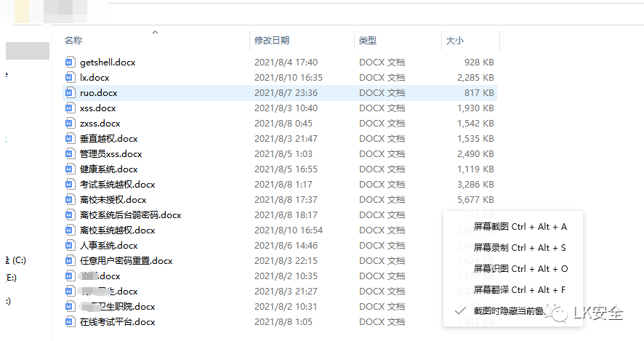This screenshot has width=644, height=341.
Task: Click the ruo.docx file icon
Action: 70,93
